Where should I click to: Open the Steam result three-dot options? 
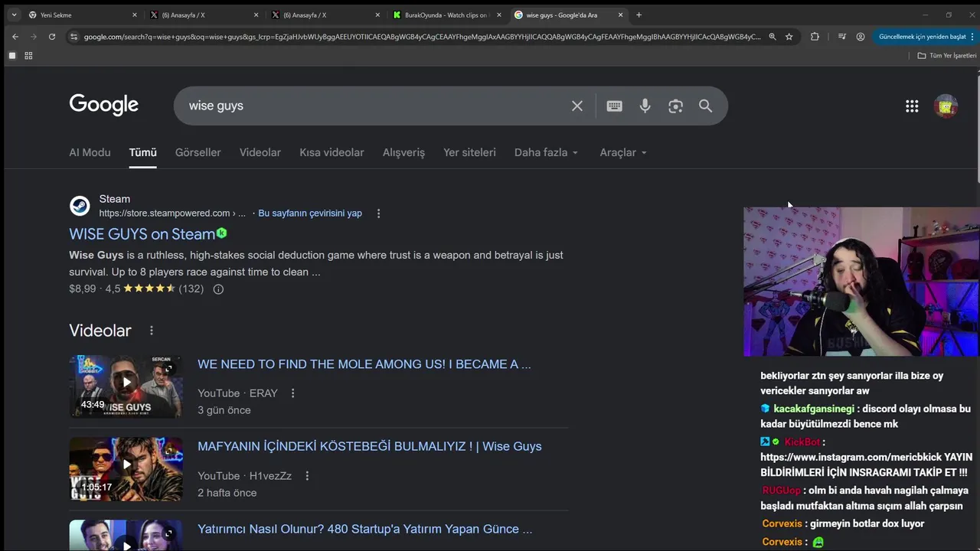click(x=378, y=213)
